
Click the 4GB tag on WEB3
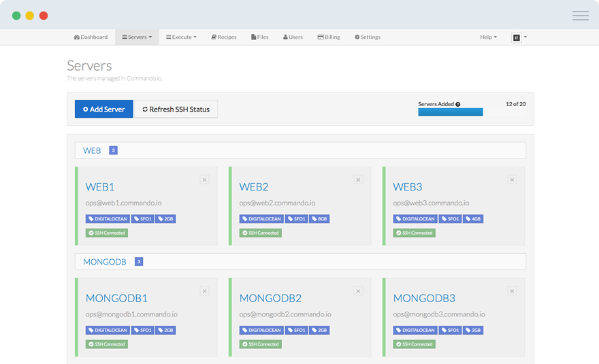[x=473, y=219]
